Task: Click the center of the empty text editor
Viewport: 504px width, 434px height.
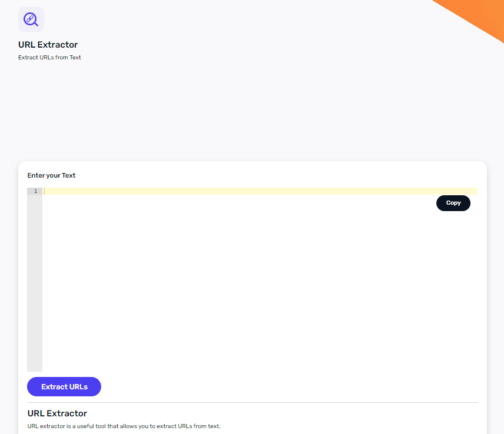Action: coord(259,279)
